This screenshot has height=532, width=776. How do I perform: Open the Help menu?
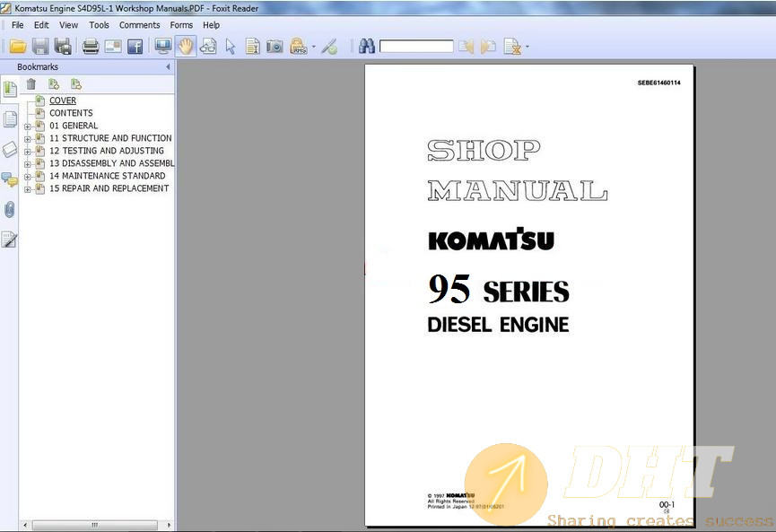tap(212, 25)
